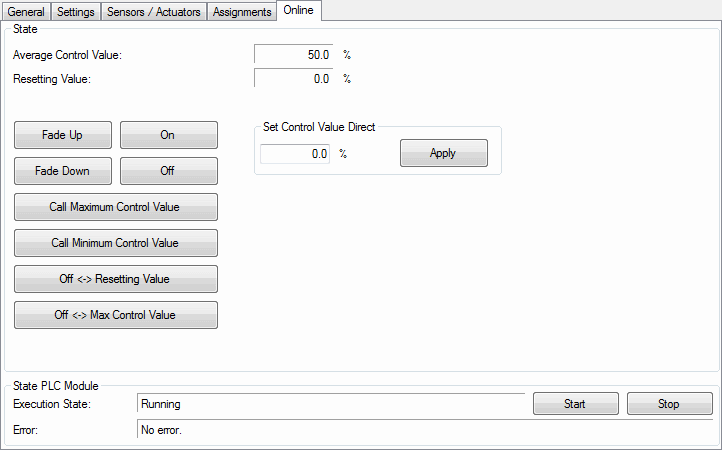Click the Average Control Value field
This screenshot has width=722, height=450.
(x=293, y=55)
